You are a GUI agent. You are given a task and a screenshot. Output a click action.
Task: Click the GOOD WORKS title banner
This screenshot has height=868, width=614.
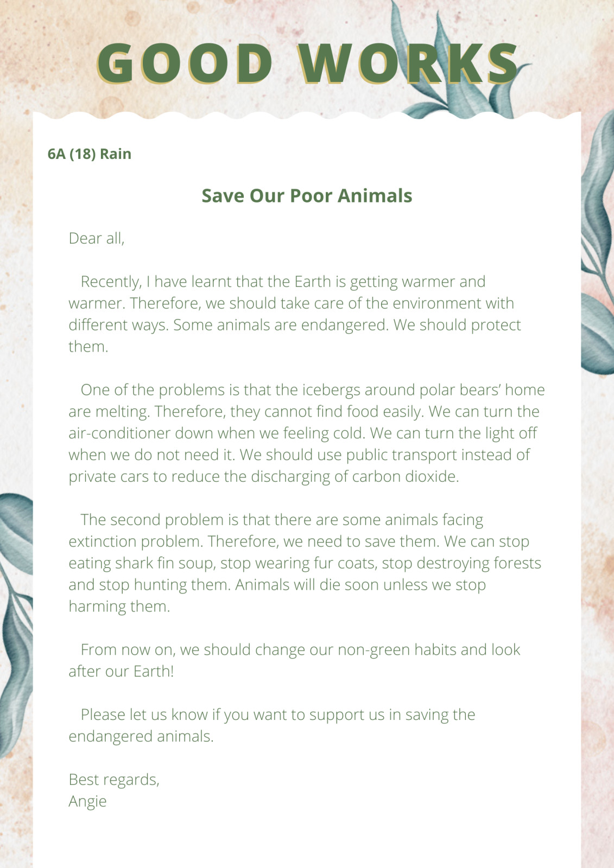307,63
